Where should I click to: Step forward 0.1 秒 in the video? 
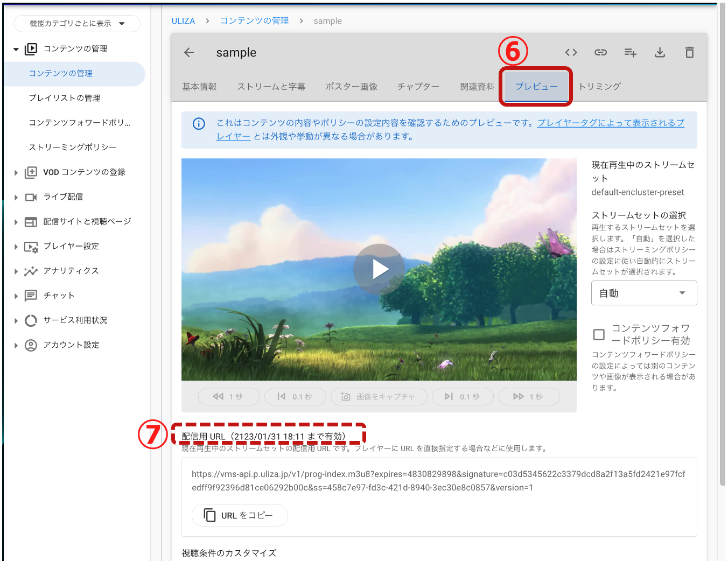pos(463,397)
